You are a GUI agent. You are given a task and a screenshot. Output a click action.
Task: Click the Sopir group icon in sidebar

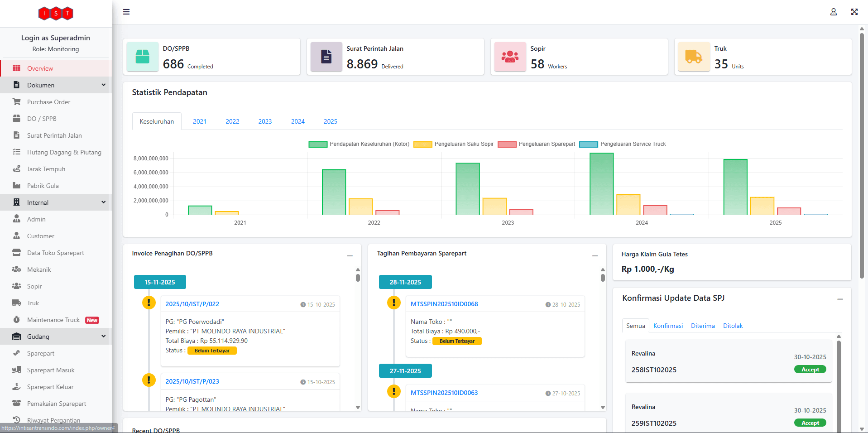(x=17, y=286)
